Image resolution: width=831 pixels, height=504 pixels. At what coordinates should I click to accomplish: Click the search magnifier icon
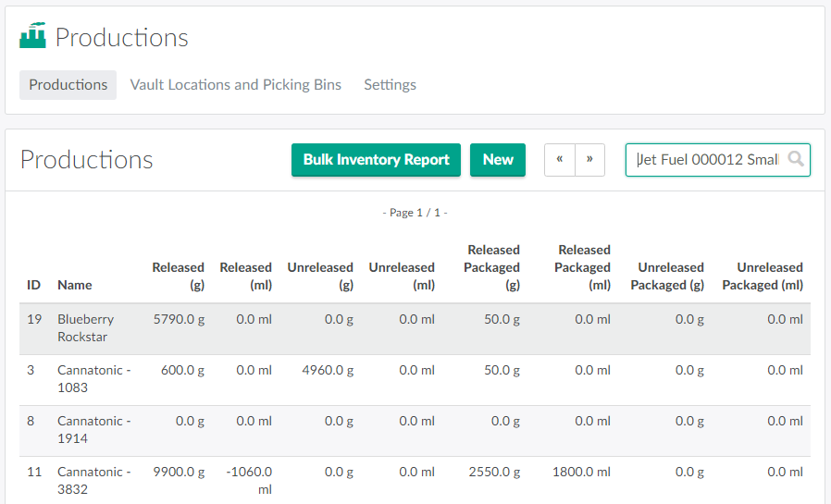[x=795, y=159]
